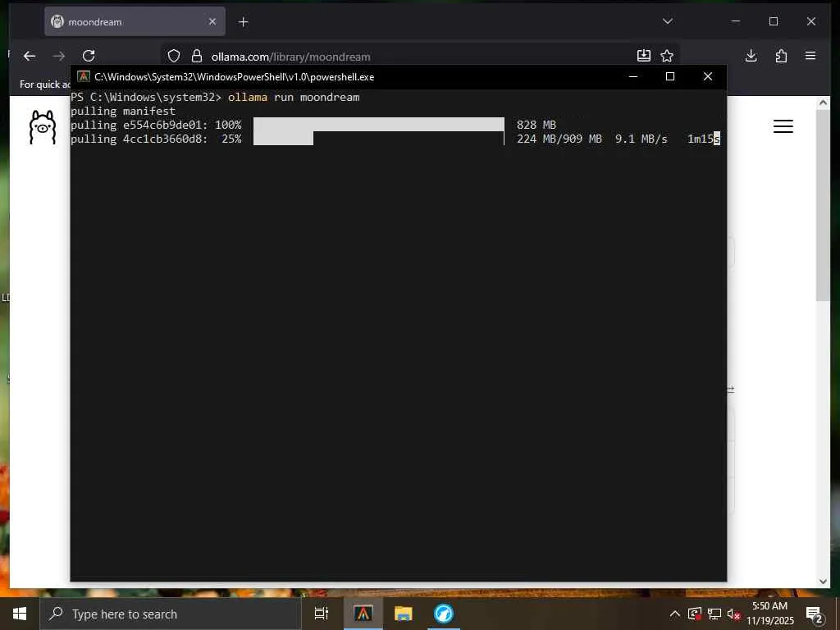840x630 pixels.
Task: Click the 'ollama run moondream' command text
Action: (x=294, y=97)
